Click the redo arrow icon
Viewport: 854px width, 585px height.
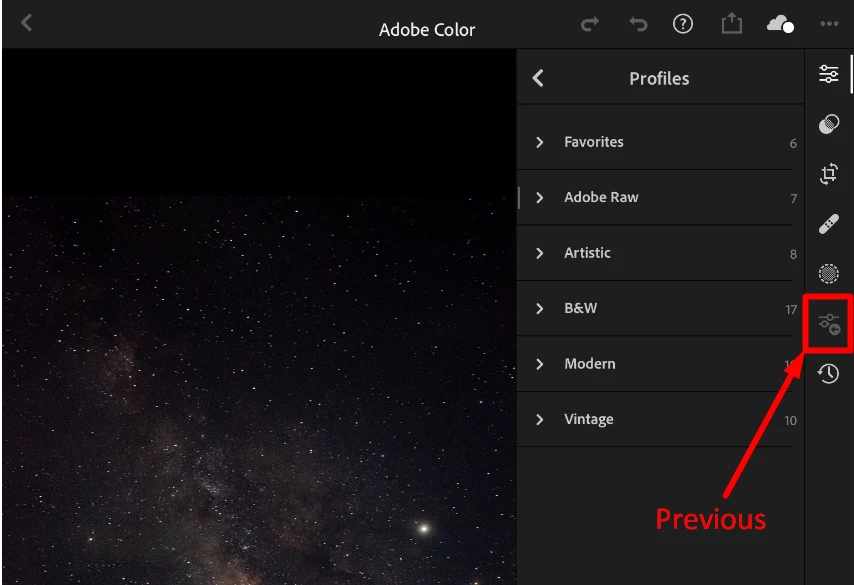coord(590,24)
